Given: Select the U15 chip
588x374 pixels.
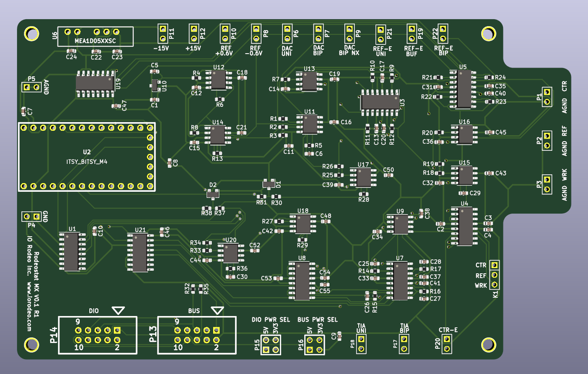Looking at the screenshot, I should tap(465, 175).
